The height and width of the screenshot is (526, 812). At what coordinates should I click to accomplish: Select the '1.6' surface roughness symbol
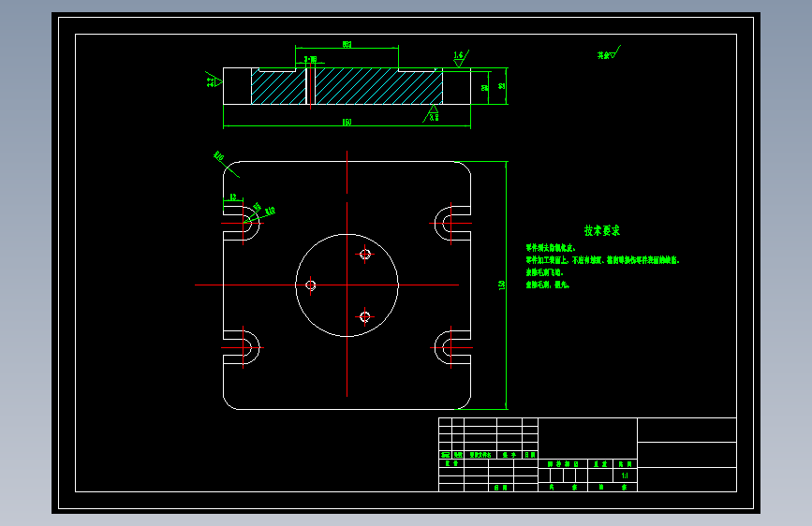click(x=461, y=59)
